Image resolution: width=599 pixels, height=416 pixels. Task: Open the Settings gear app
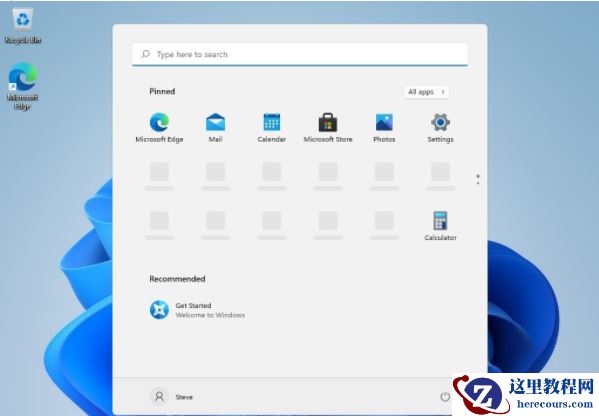pyautogui.click(x=440, y=128)
